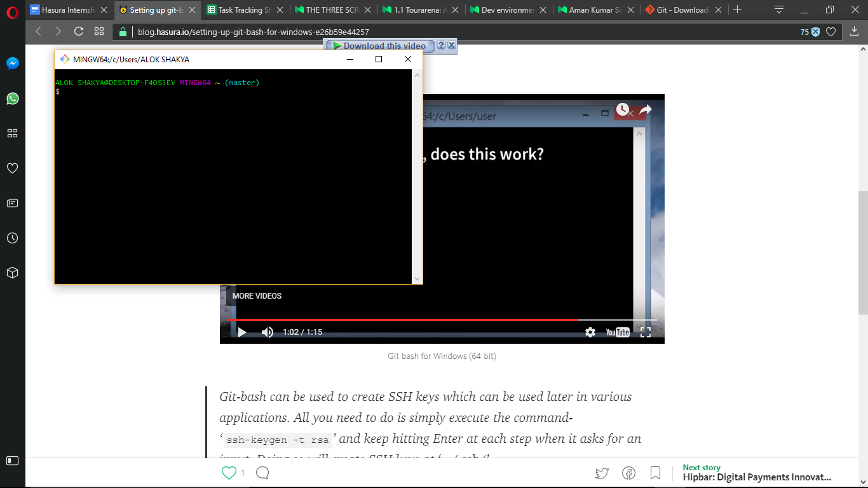Mute the video volume
Screen dimensions: 868x488
click(x=268, y=332)
